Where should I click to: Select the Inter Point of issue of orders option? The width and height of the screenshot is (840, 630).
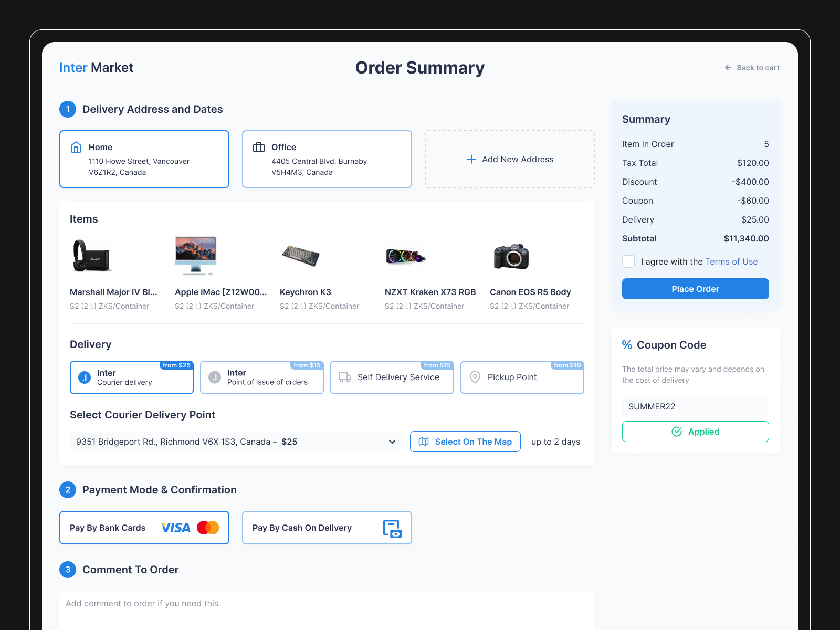click(261, 377)
